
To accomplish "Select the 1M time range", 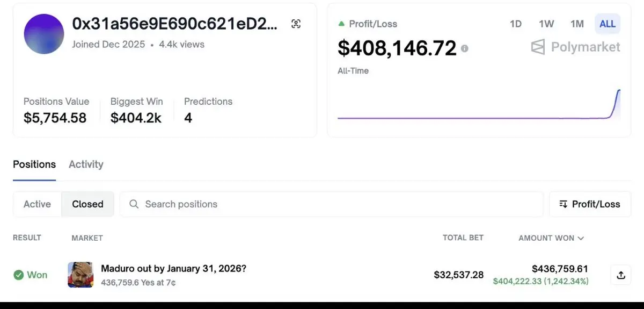I will (577, 24).
